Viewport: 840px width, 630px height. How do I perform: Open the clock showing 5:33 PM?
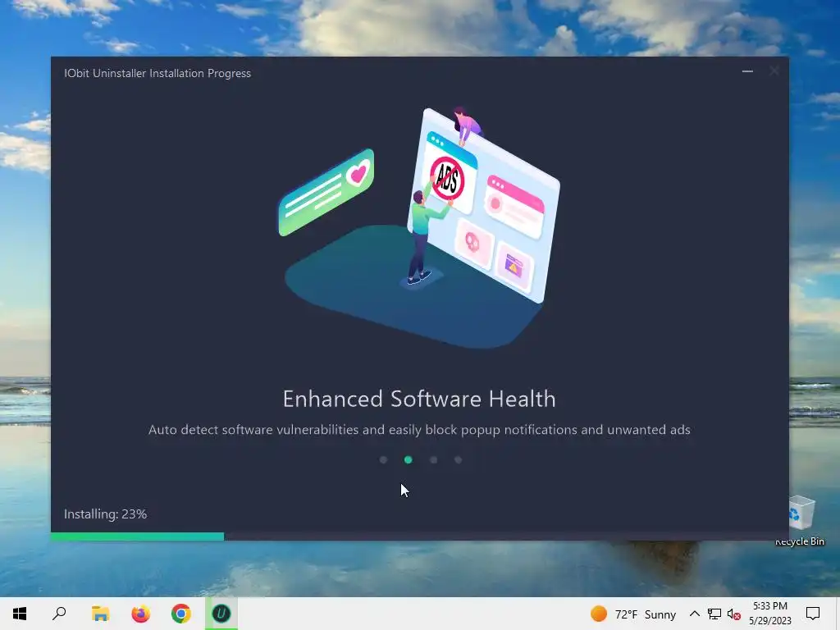click(x=769, y=614)
